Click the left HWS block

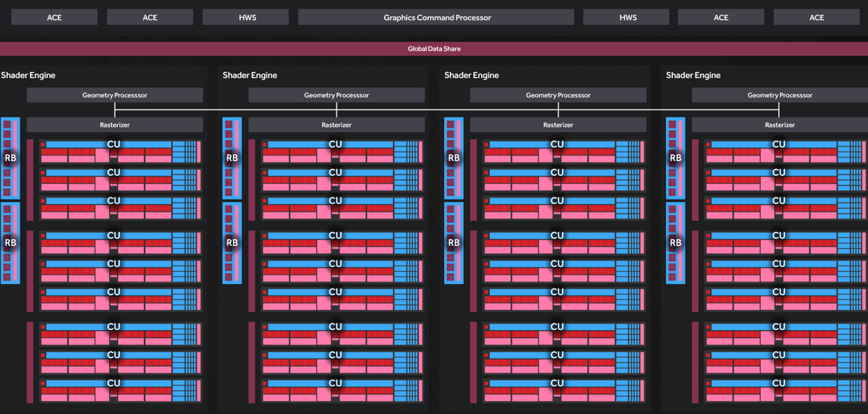[x=248, y=17]
